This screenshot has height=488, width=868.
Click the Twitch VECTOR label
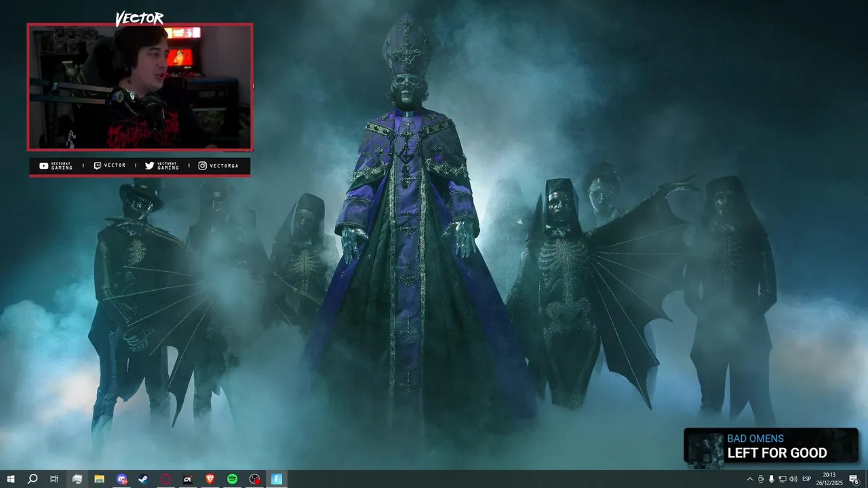click(x=109, y=166)
